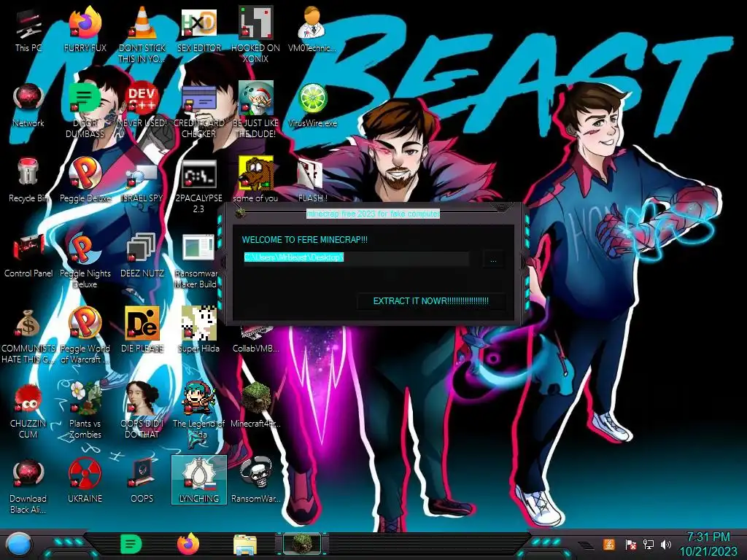The image size is (747, 560).
Task: Click the installer title bar icon
Action: 241,212
